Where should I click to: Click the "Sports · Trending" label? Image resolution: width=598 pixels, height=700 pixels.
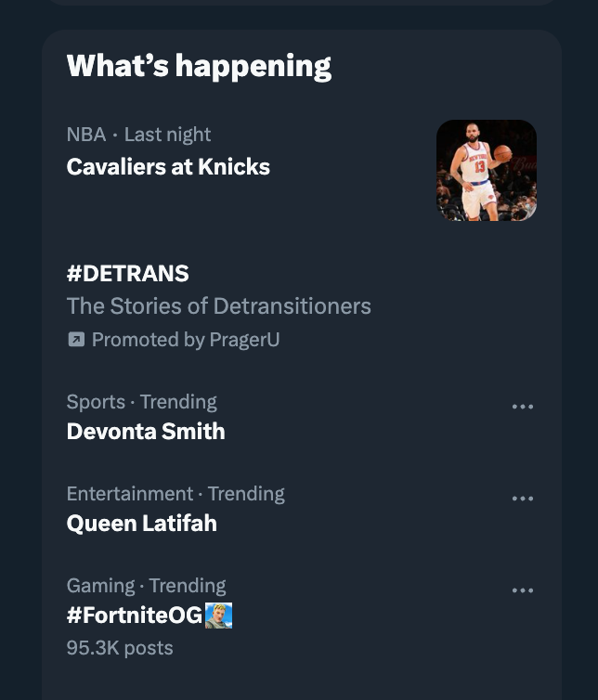pyautogui.click(x=142, y=402)
